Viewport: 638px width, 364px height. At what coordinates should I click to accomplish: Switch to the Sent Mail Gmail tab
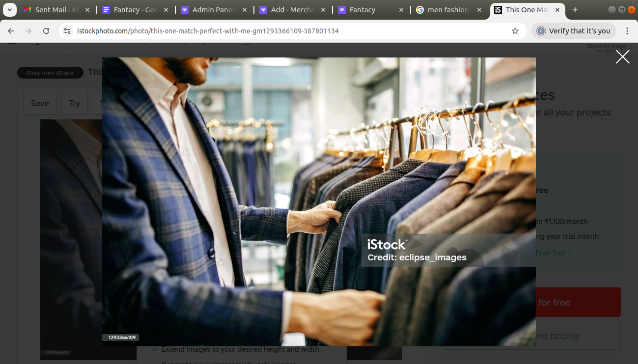click(52, 10)
